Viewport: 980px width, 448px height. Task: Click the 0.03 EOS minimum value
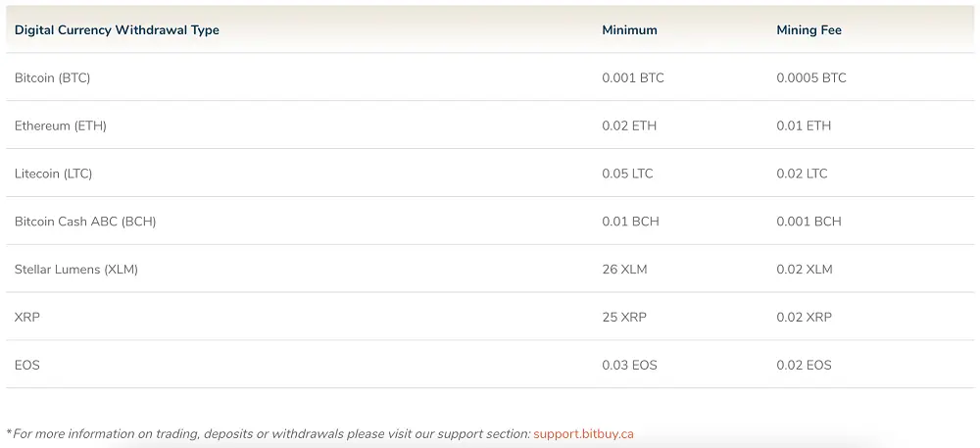(x=629, y=366)
